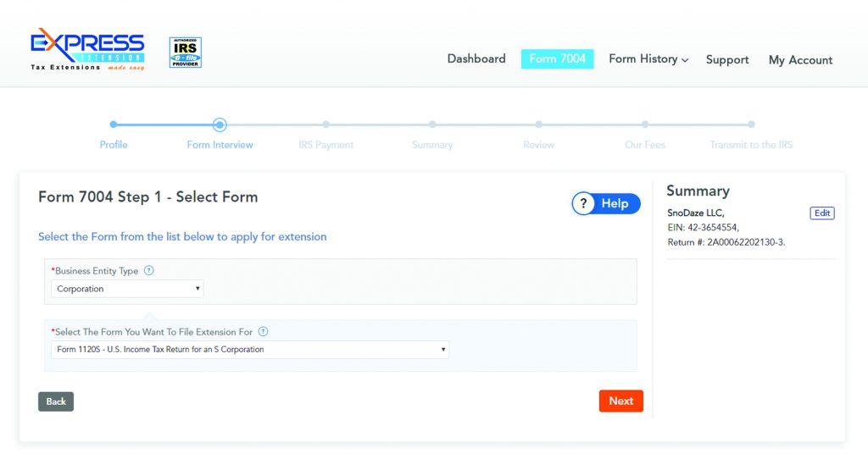
Task: Click the Return # 2A00062202130-3 text
Action: [x=726, y=242]
